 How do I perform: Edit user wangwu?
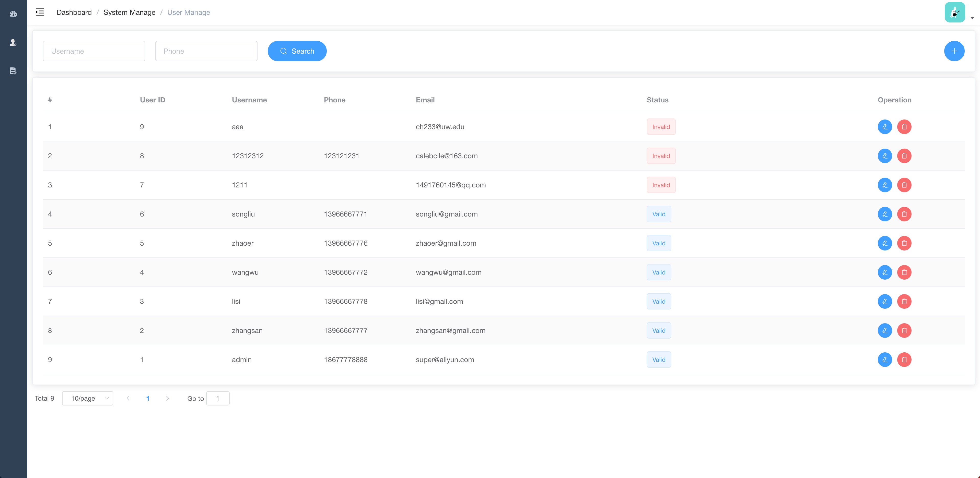884,272
